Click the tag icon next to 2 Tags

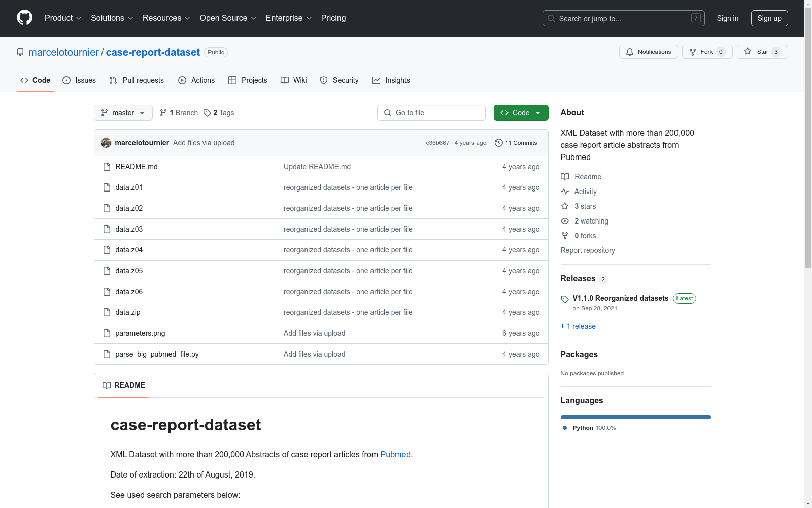(207, 113)
